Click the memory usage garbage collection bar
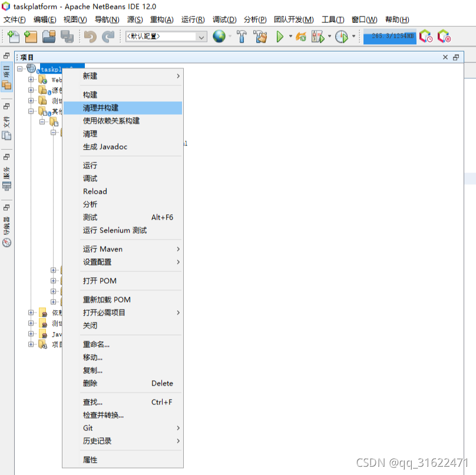This screenshot has width=476, height=475. (x=390, y=36)
